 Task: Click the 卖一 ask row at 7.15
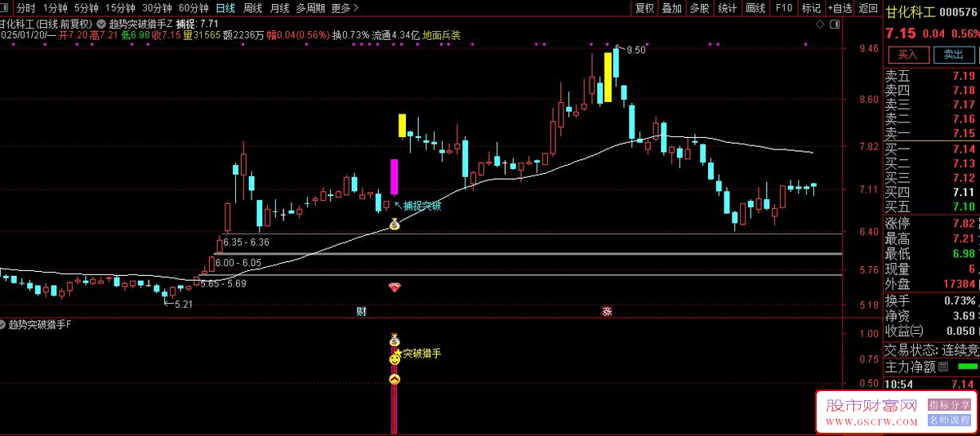(931, 133)
